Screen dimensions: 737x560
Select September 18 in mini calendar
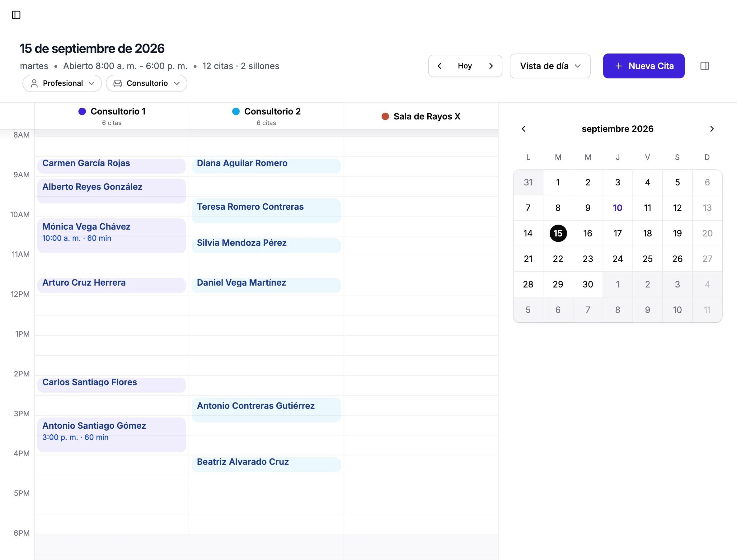coord(647,233)
